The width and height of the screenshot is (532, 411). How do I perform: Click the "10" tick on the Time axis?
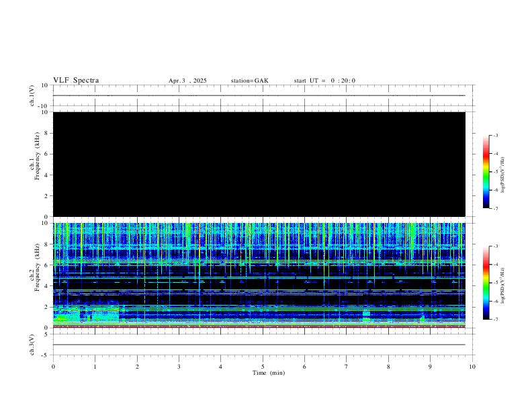point(472,367)
